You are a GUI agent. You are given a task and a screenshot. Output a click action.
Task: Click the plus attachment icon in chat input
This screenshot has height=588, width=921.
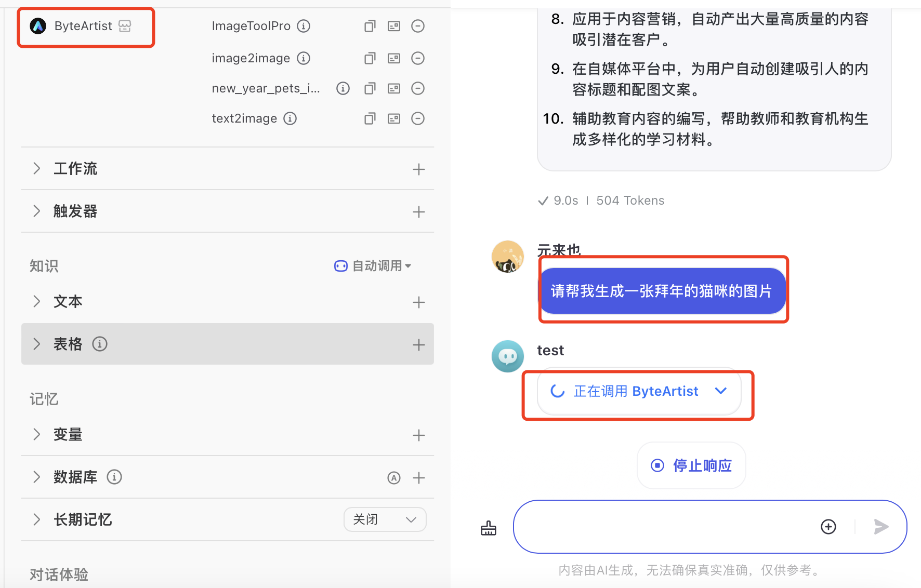point(828,527)
